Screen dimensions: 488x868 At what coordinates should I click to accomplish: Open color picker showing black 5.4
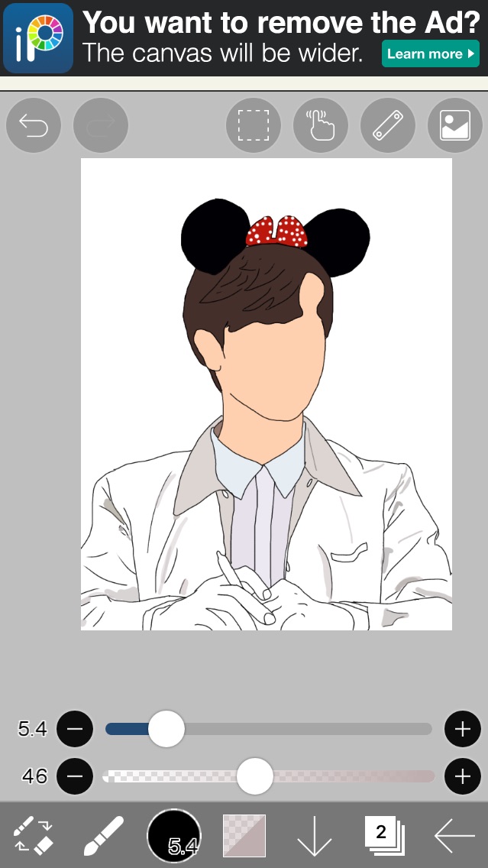[x=173, y=835]
